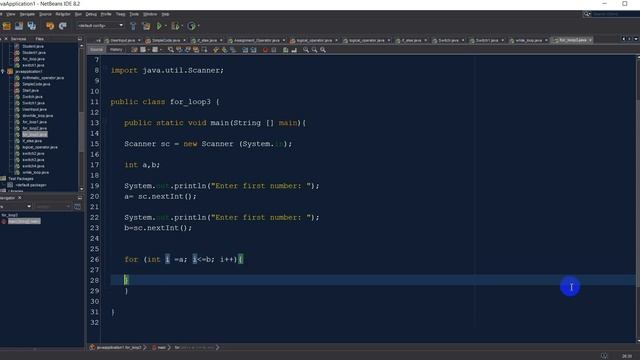Open the Profile Project dropdown arrow
640x360 pixels.
point(198,26)
